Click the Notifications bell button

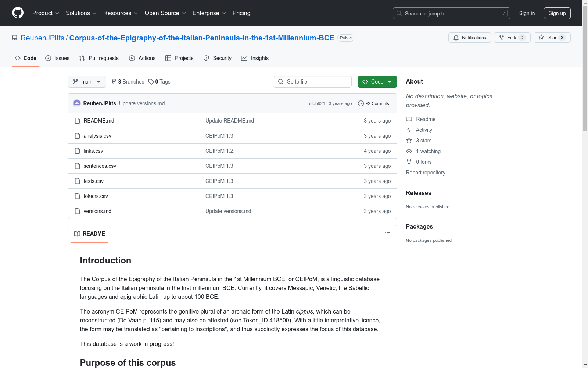(469, 38)
